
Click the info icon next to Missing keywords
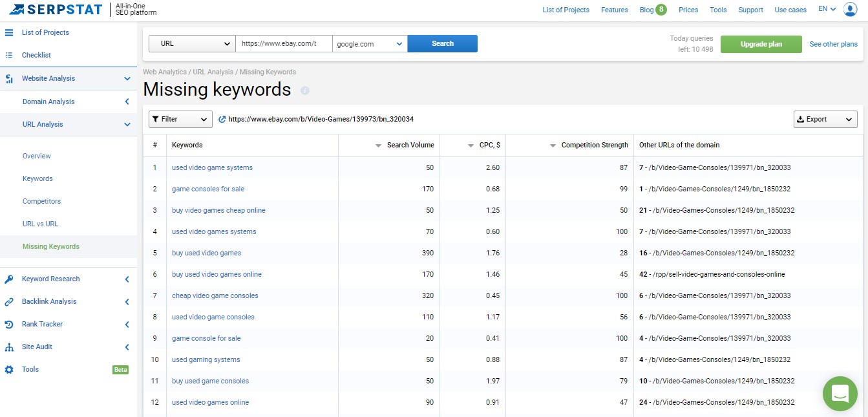pos(305,91)
